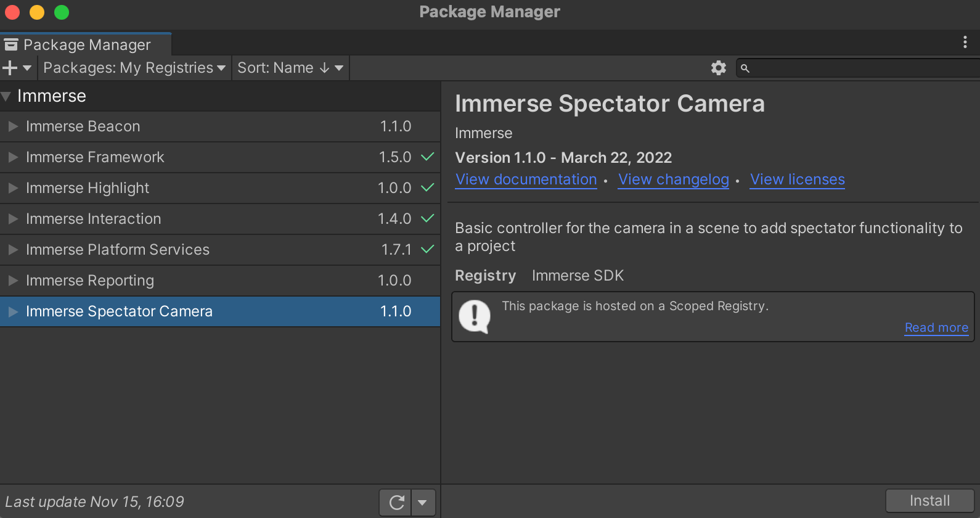Screen dimensions: 980x518
Task: Focus the package search field
Action: 863,68
